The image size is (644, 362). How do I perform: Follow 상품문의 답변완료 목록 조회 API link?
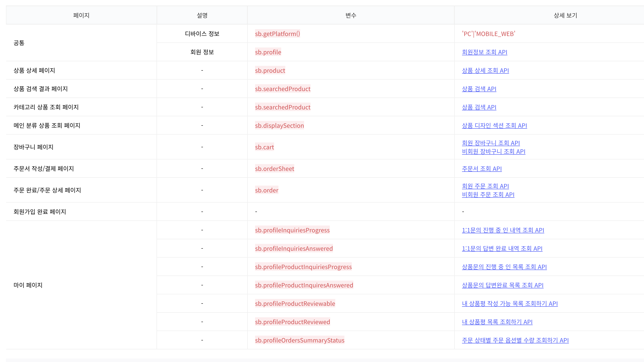click(502, 285)
